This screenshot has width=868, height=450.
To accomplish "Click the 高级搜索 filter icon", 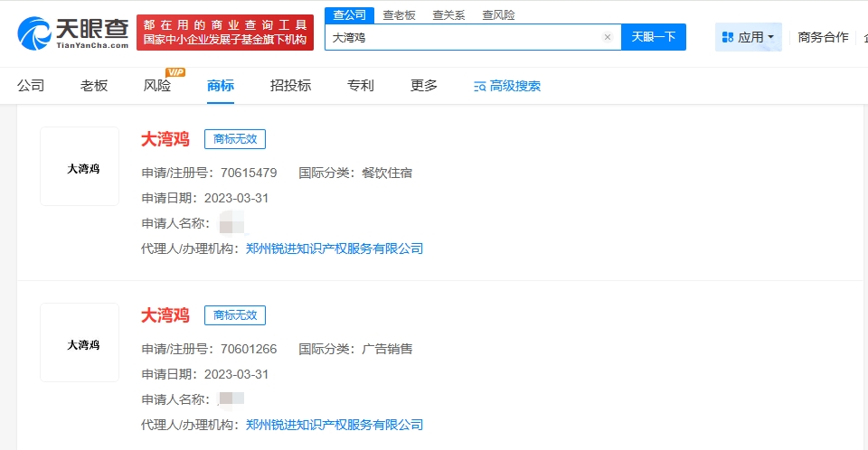I will pos(480,87).
